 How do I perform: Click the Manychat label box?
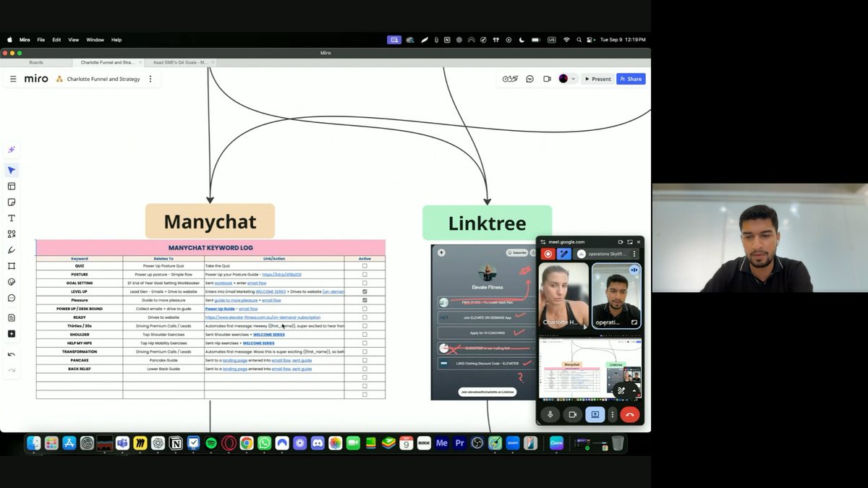pyautogui.click(x=210, y=221)
